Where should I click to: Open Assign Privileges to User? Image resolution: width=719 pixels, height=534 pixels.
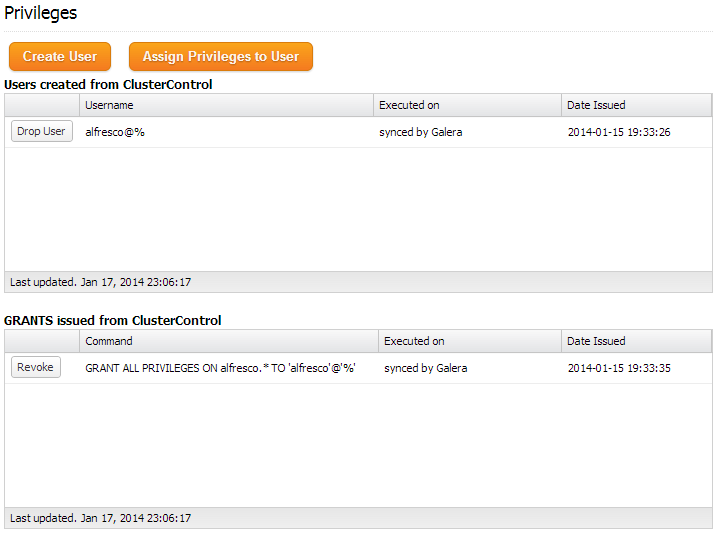coord(221,57)
